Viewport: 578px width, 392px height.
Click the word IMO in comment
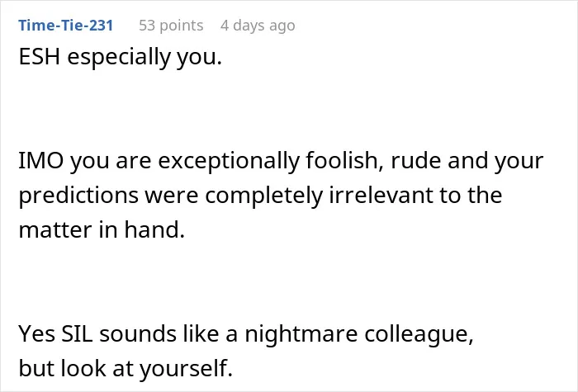click(41, 161)
